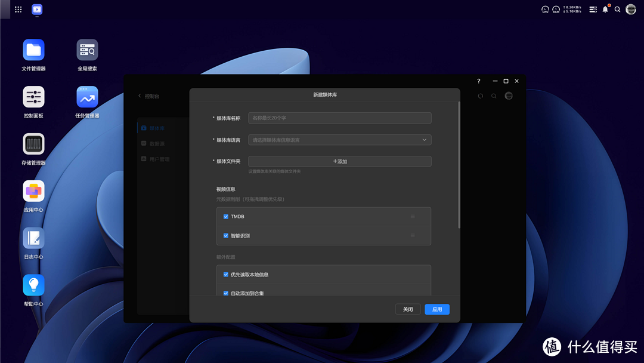644x363 pixels.
Task: Toggle the 智能识别 checkbox
Action: (x=226, y=236)
